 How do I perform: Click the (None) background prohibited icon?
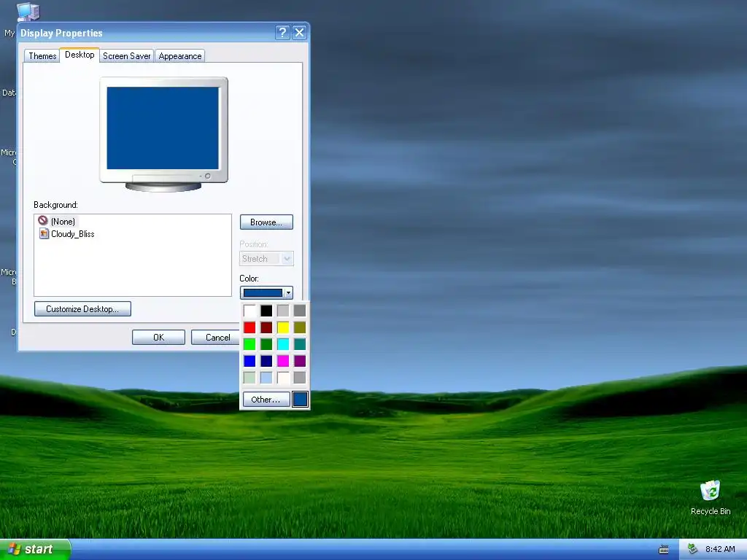[43, 220]
